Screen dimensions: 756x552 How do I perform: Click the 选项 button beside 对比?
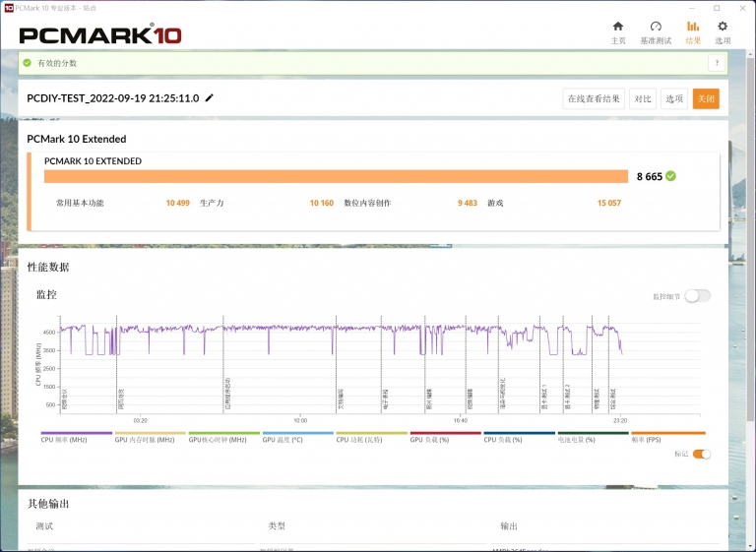(x=673, y=98)
